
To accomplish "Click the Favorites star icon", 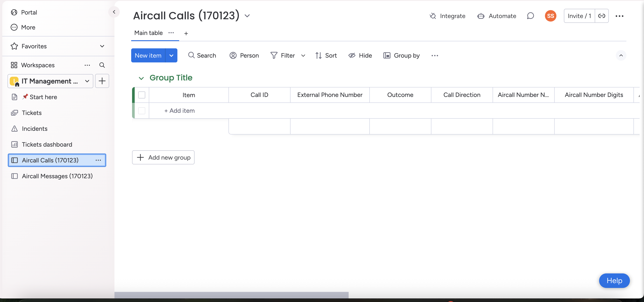I will coord(14,46).
